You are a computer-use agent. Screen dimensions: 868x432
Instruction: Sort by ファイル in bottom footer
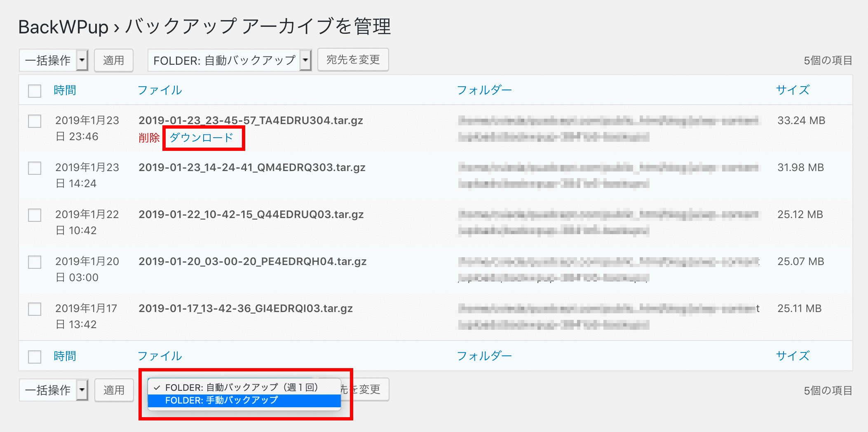160,356
